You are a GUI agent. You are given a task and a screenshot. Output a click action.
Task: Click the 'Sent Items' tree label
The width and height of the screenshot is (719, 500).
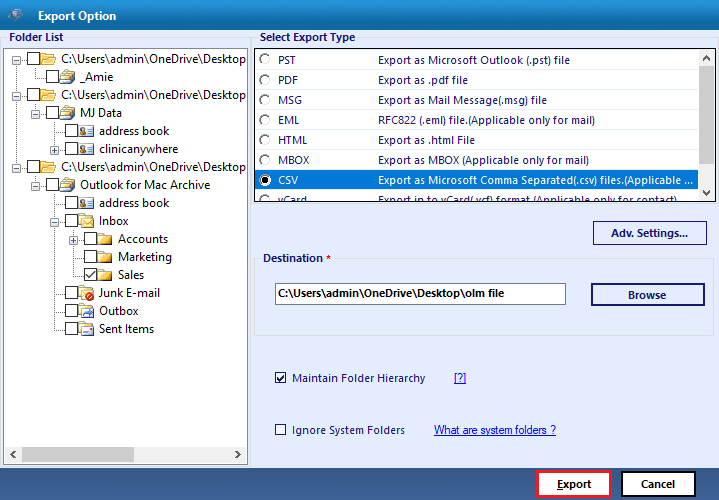127,329
